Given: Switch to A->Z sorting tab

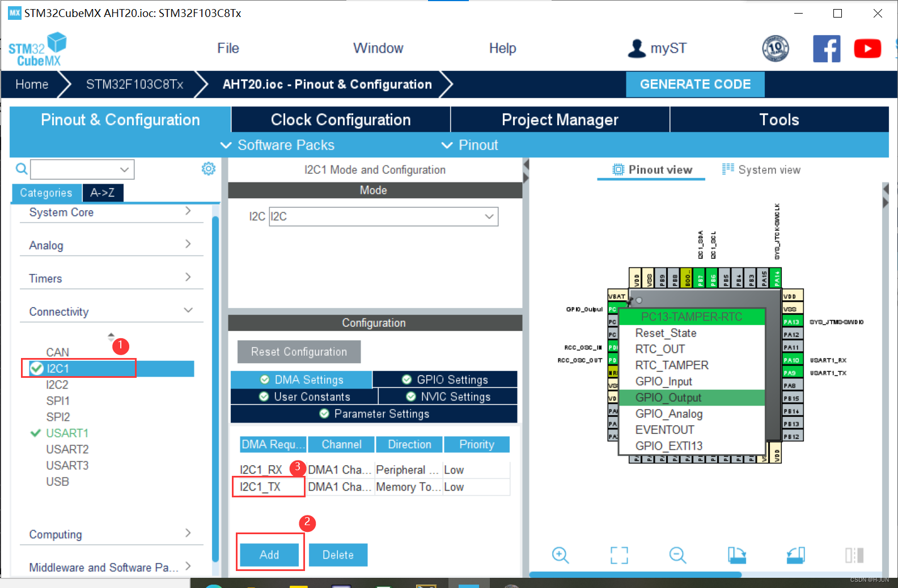Looking at the screenshot, I should click(103, 193).
